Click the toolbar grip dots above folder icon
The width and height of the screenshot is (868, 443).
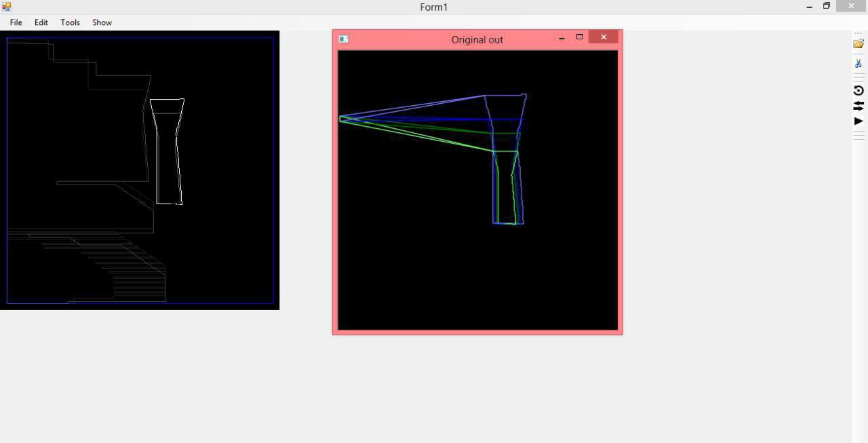point(859,33)
